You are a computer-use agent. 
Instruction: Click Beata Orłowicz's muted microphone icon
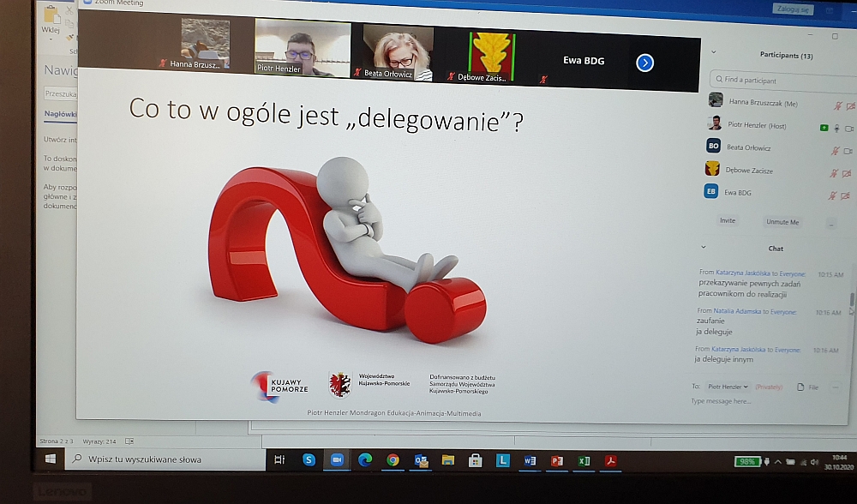pyautogui.click(x=835, y=151)
